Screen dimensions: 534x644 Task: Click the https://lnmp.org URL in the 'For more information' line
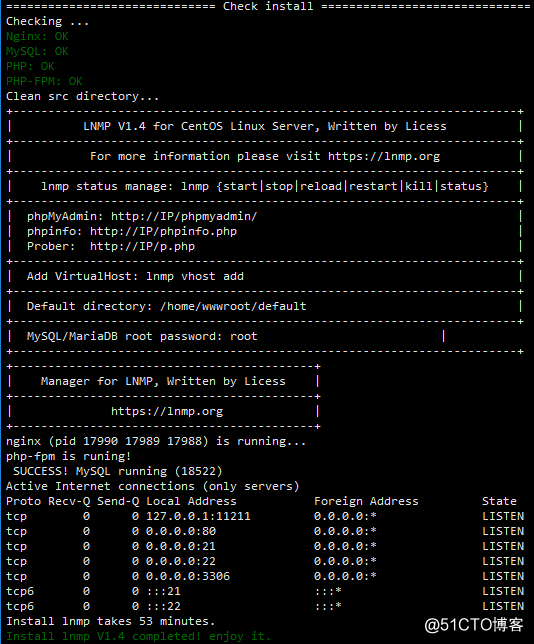pos(384,156)
